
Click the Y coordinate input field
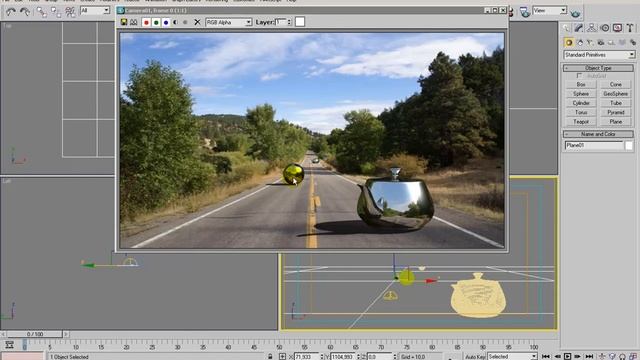(342, 357)
